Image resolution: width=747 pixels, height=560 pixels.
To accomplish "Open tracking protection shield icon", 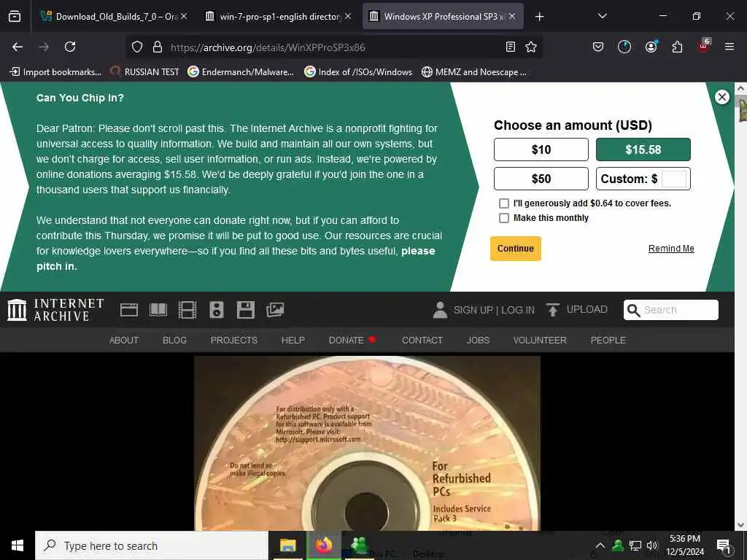I will coord(137,47).
